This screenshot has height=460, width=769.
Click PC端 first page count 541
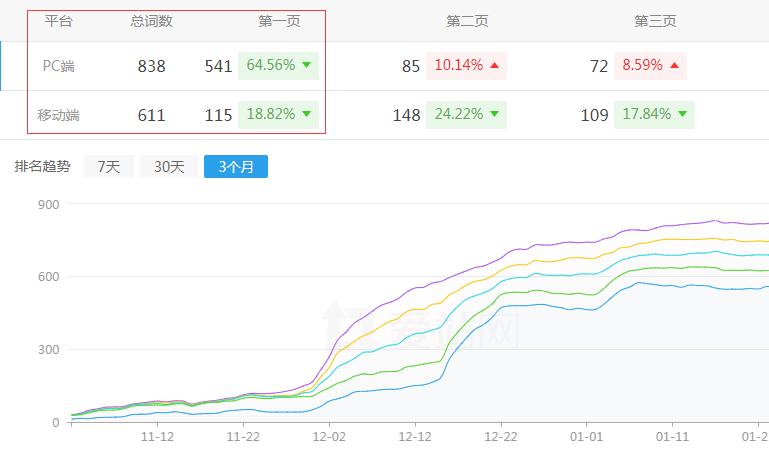pyautogui.click(x=218, y=67)
